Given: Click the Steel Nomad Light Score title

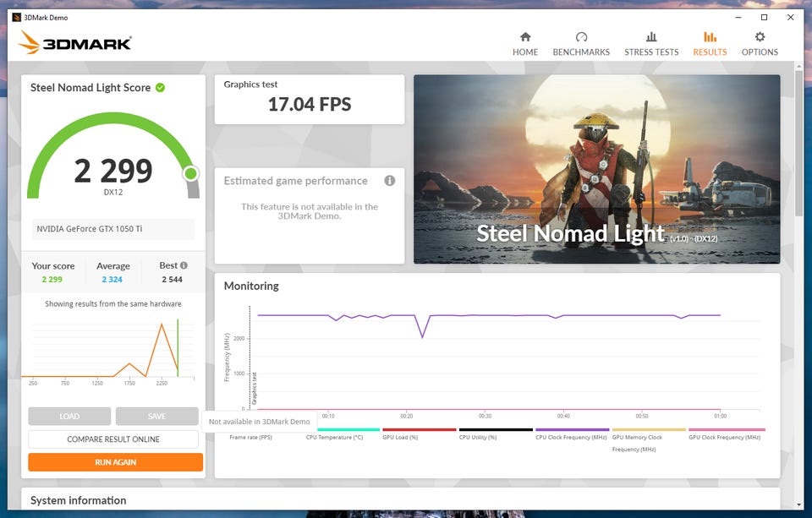Looking at the screenshot, I should pos(91,87).
